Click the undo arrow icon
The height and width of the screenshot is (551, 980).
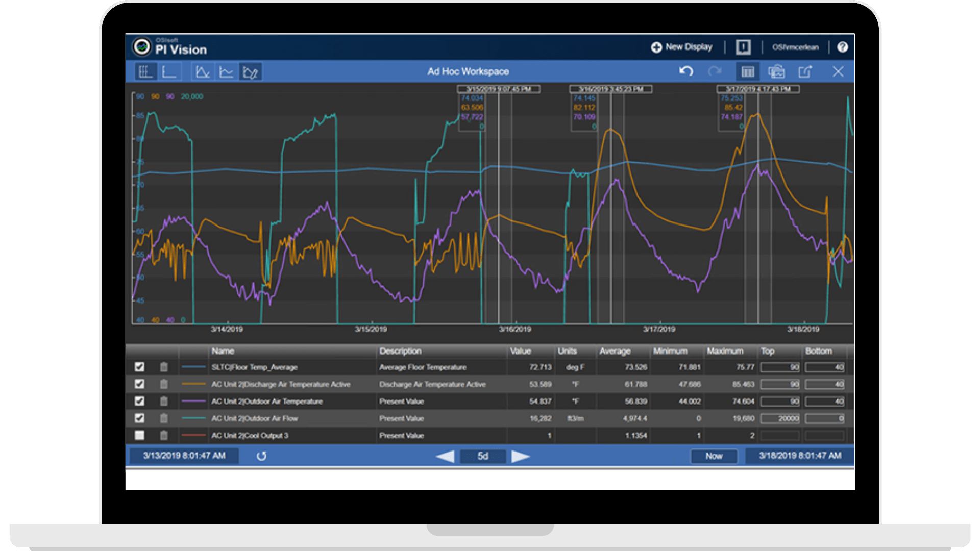point(686,71)
